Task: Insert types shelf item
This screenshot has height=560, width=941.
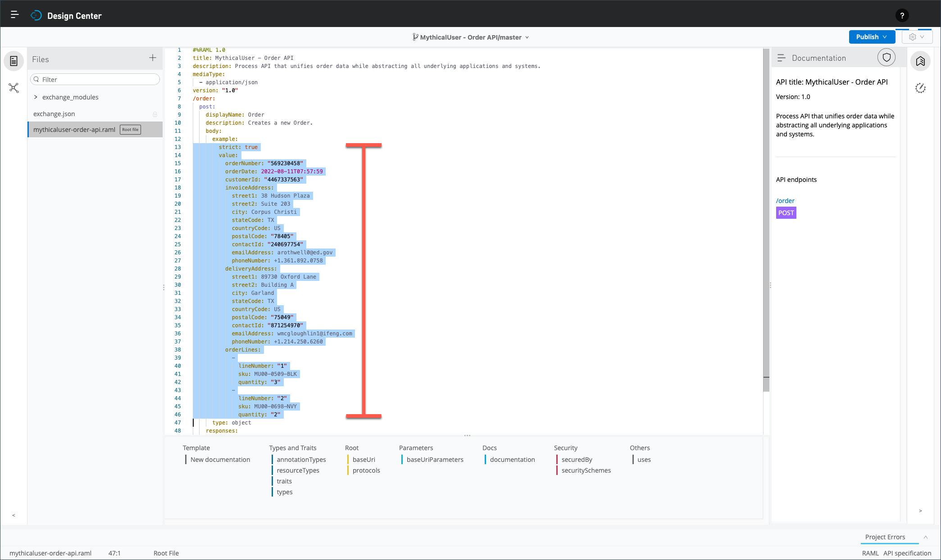Action: [x=284, y=492]
